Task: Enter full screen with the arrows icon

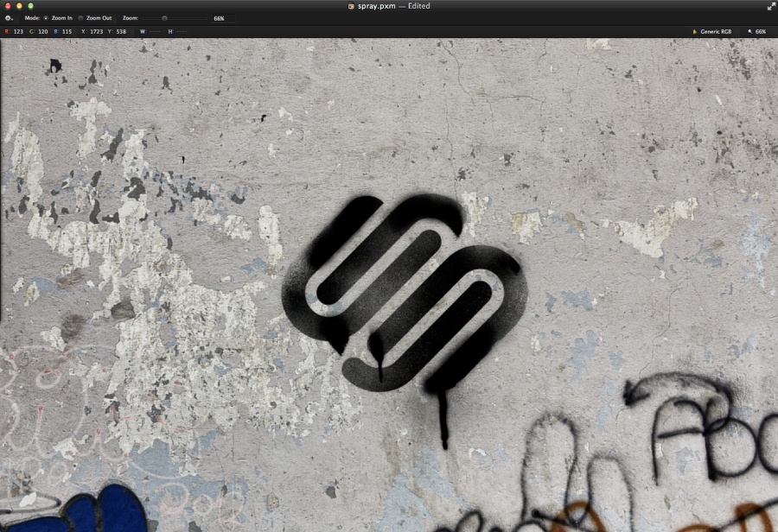Action: (x=770, y=6)
